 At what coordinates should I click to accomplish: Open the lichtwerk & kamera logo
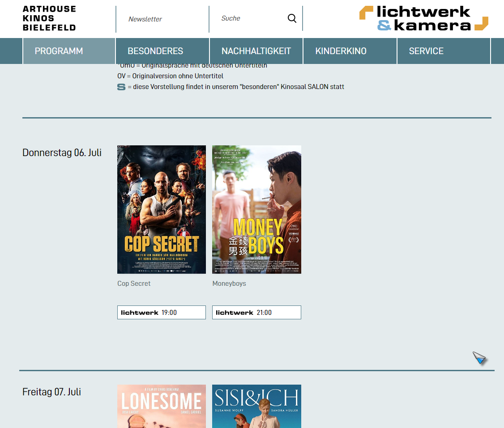tap(423, 18)
